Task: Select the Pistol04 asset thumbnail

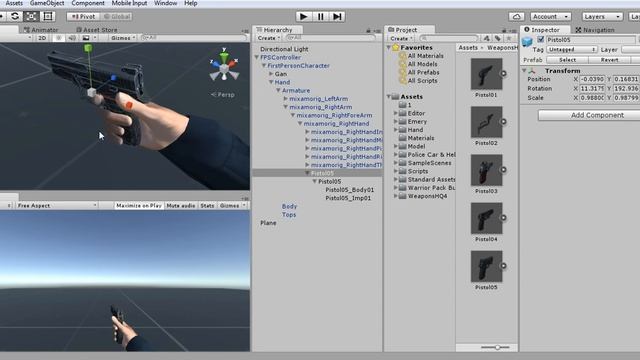Action: 486,218
